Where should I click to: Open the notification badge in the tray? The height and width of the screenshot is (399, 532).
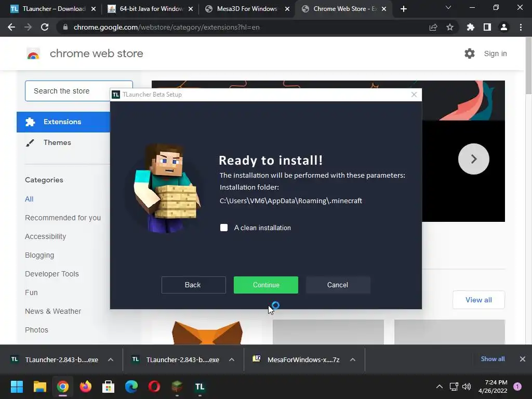click(517, 387)
